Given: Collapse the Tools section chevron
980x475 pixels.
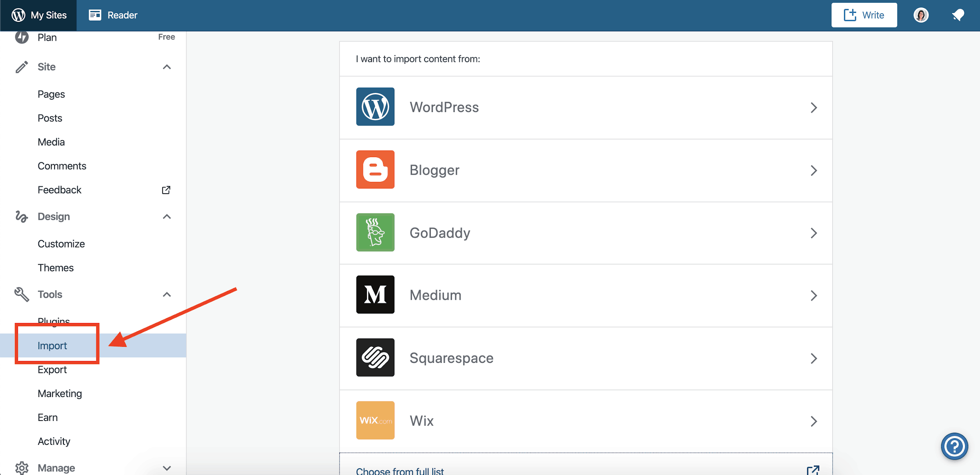Looking at the screenshot, I should coord(167,295).
